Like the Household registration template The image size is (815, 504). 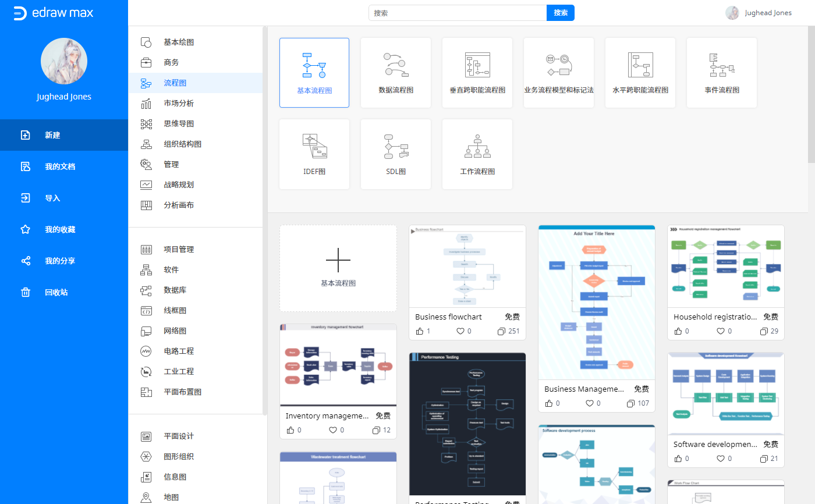678,331
